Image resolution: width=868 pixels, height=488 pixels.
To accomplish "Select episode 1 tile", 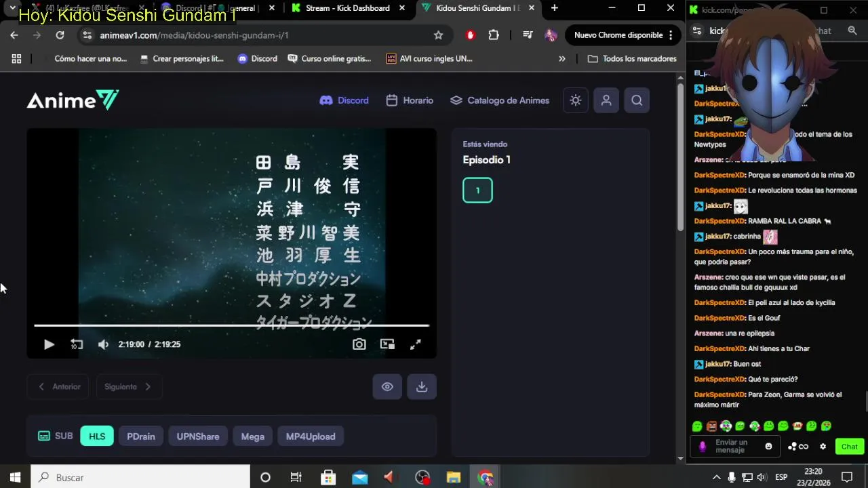I will pyautogui.click(x=477, y=190).
